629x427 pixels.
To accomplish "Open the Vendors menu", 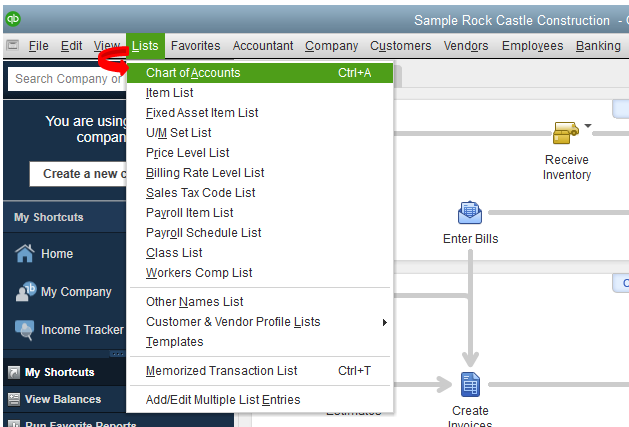I will click(466, 46).
